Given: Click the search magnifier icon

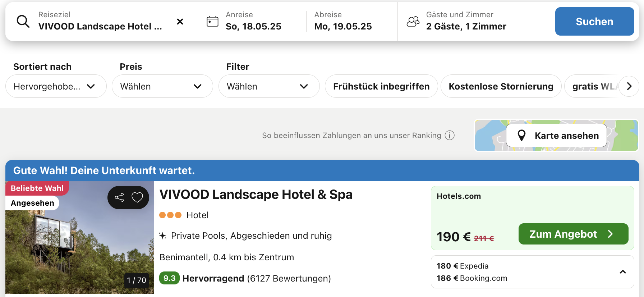Looking at the screenshot, I should pos(23,22).
